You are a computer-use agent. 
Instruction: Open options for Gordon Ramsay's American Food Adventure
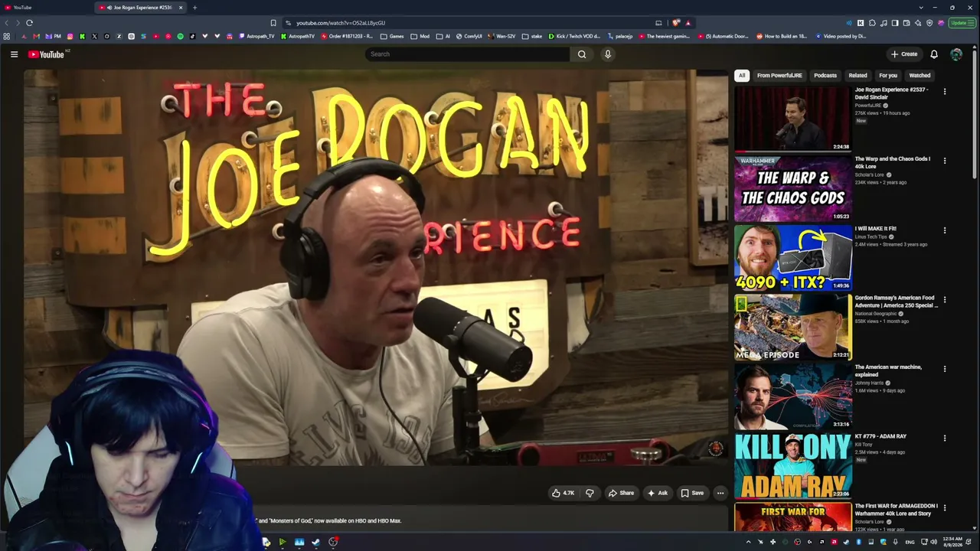pos(945,299)
